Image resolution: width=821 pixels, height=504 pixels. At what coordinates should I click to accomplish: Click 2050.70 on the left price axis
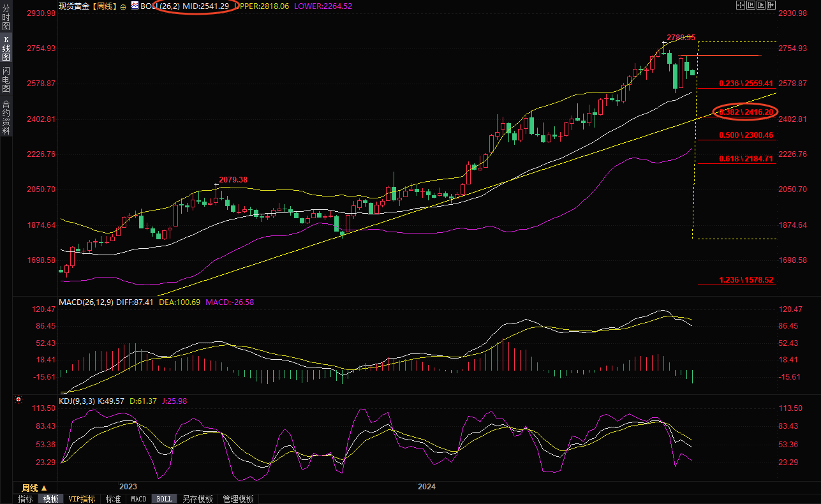(x=43, y=189)
